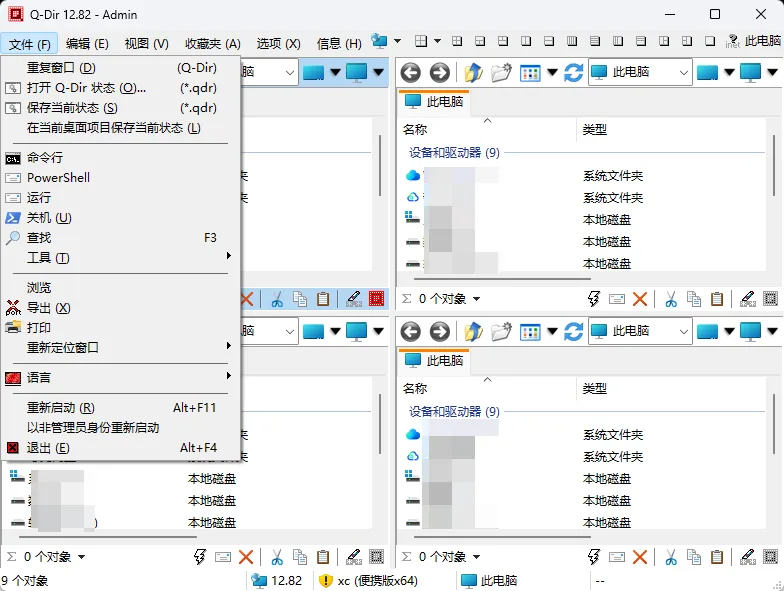The image size is (784, 591).
Task: Open the 视图 (V) menu
Action: (146, 44)
